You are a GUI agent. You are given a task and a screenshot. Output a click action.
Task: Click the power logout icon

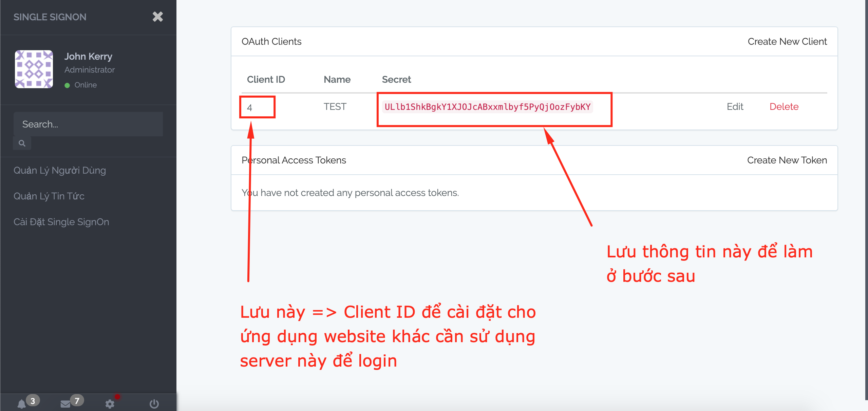154,404
